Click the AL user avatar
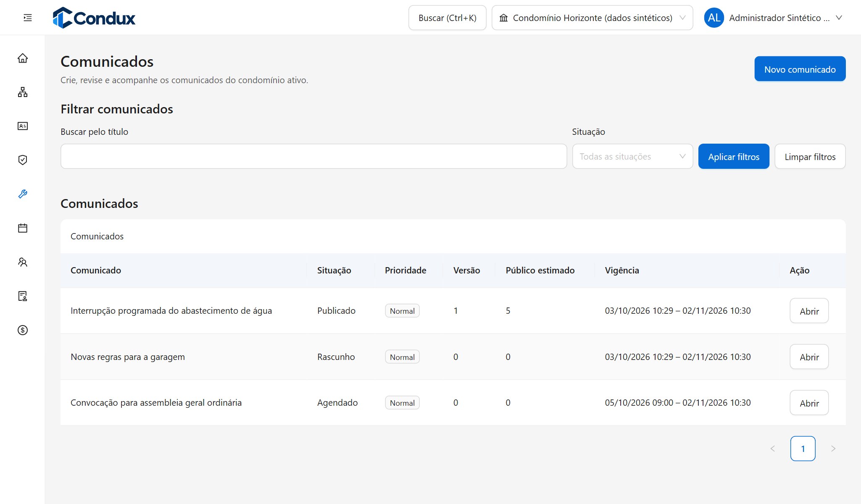The width and height of the screenshot is (861, 504). click(714, 18)
